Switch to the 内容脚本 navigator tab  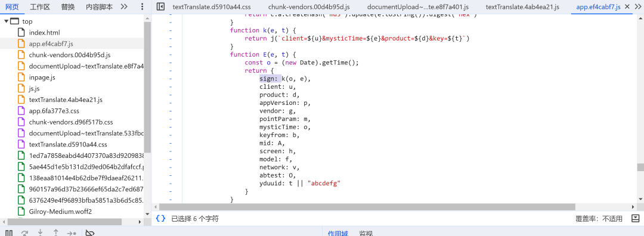click(x=100, y=7)
